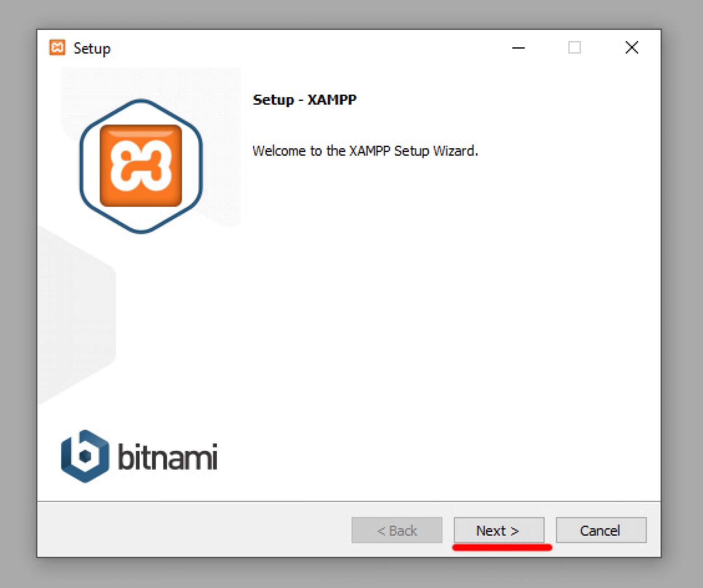Click the red underline beneath Next button
Viewport: 703px width, 588px height.
tap(502, 547)
